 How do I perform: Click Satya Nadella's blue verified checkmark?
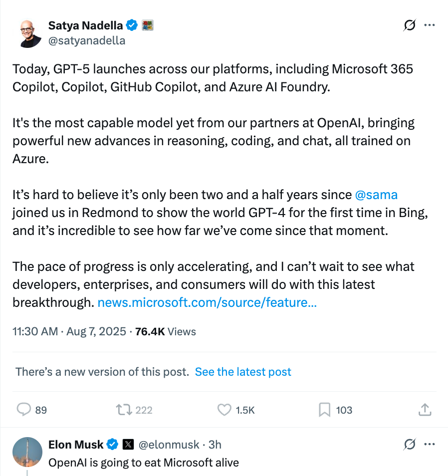click(132, 25)
